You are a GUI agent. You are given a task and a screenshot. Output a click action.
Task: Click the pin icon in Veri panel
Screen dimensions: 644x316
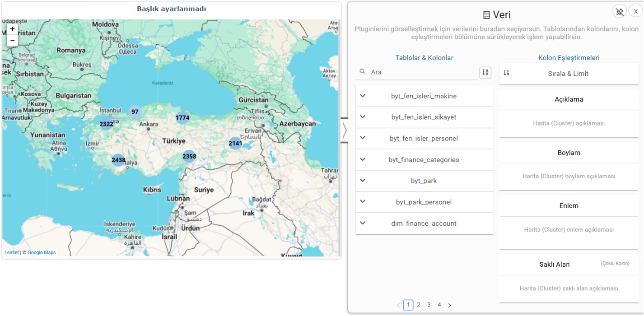(620, 12)
